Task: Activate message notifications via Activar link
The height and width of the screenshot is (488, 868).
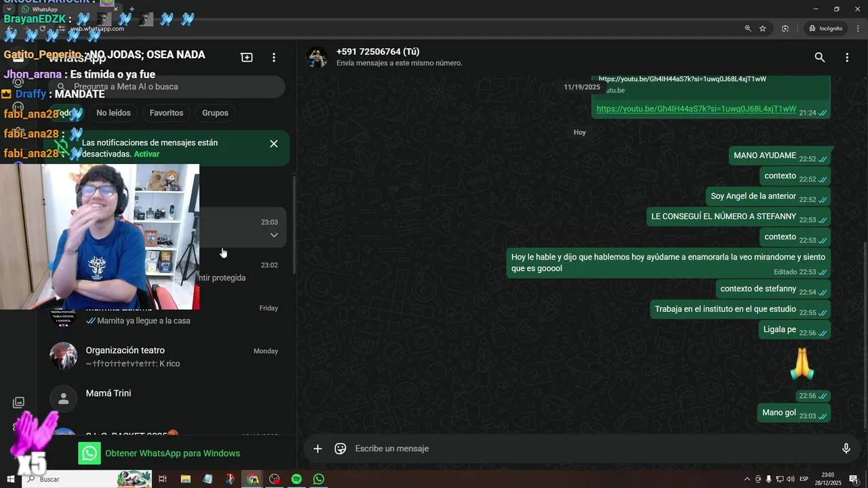Action: (x=146, y=154)
